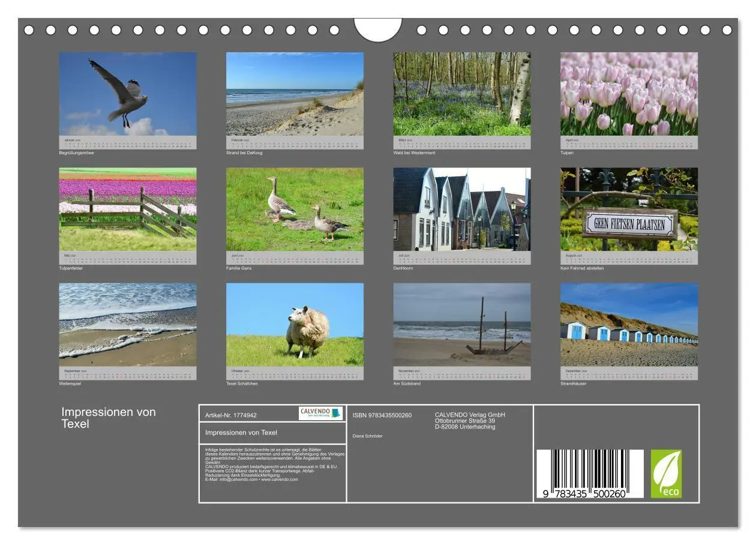Screen dimensions: 756x545
Task: Select the forest photo Wald bei Westermient
Action: [462, 94]
